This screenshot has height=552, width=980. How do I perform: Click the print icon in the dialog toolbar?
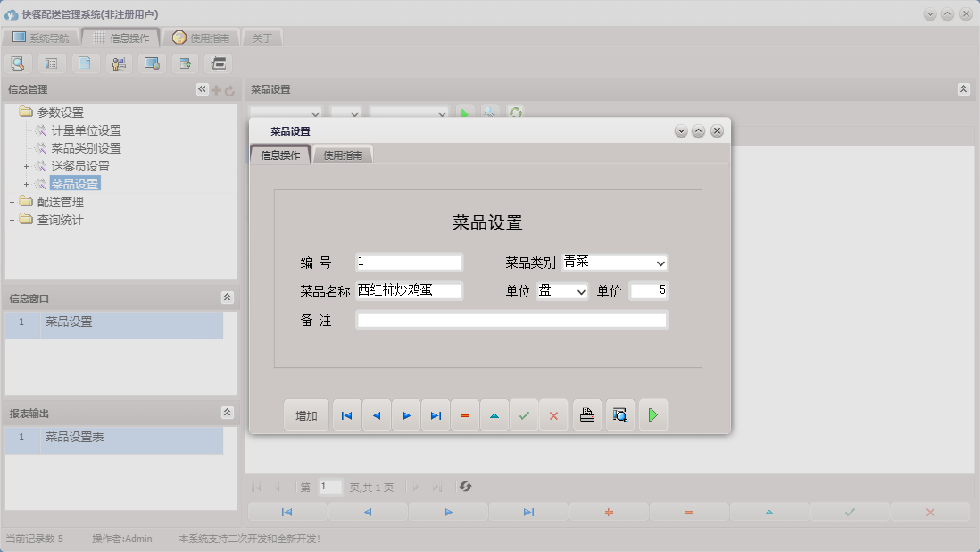(x=586, y=414)
